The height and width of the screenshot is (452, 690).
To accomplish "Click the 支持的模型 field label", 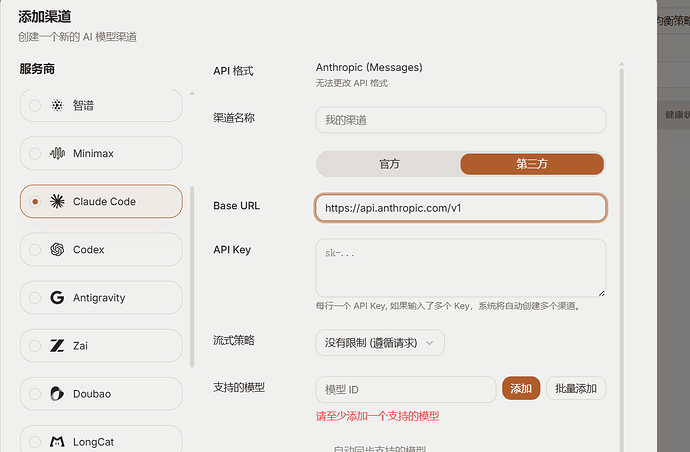I will pos(239,387).
